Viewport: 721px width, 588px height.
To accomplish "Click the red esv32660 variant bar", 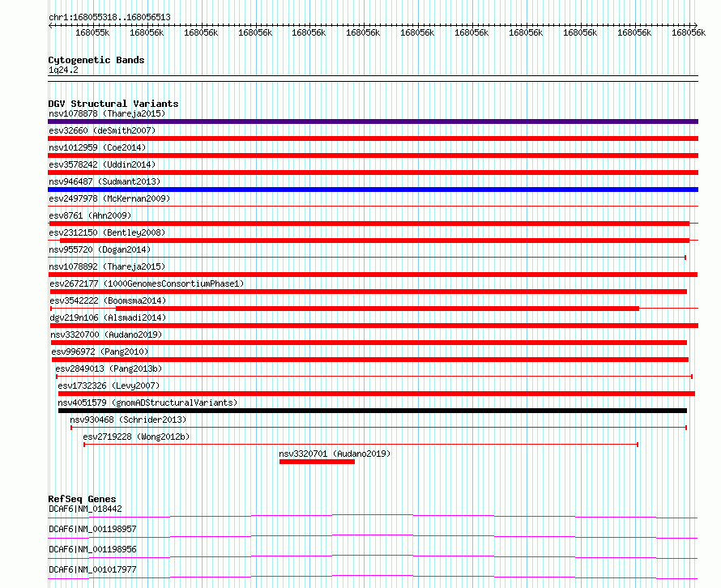I will point(373,138).
